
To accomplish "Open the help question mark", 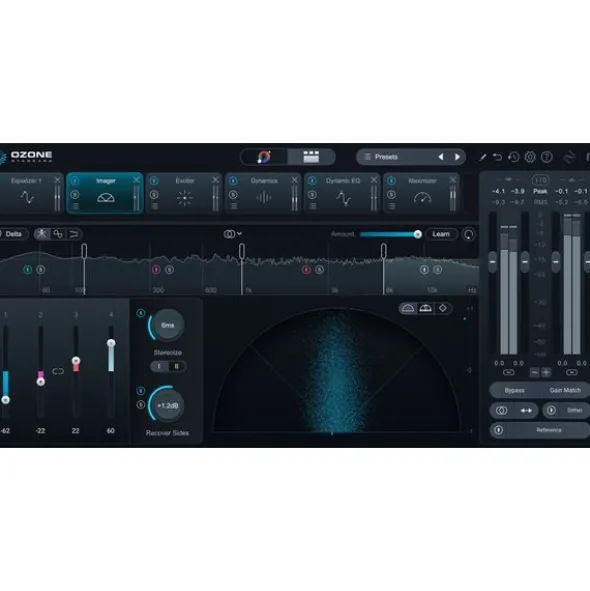I will [547, 157].
